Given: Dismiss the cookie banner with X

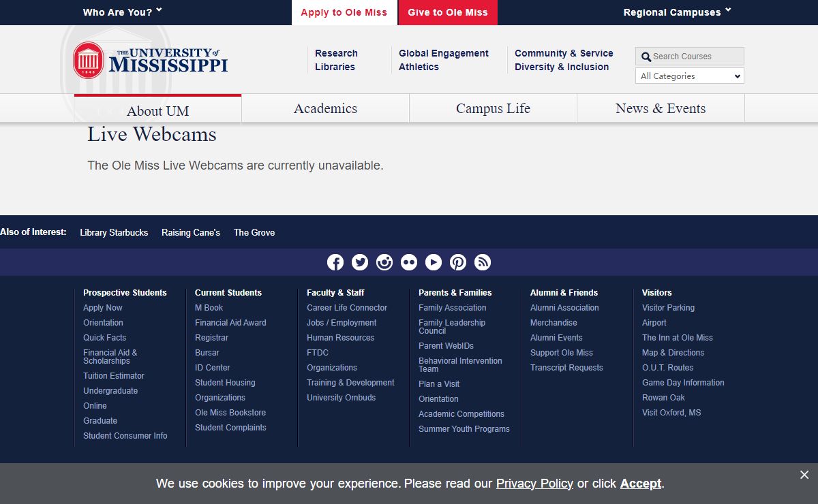Looking at the screenshot, I should [x=804, y=475].
